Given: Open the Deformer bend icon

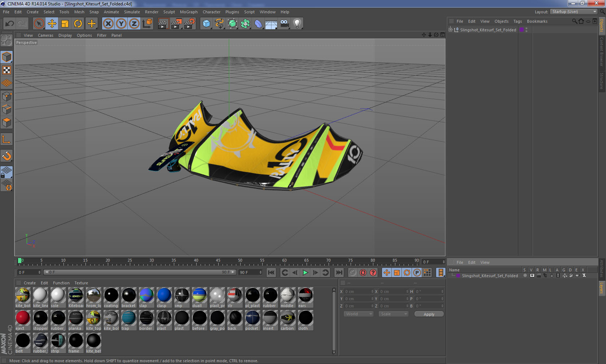Looking at the screenshot, I should coord(258,24).
